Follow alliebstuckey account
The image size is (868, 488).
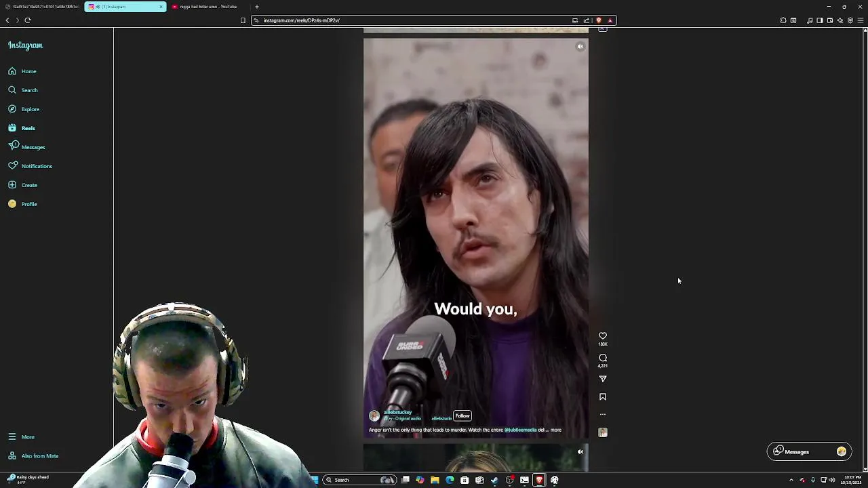462,416
